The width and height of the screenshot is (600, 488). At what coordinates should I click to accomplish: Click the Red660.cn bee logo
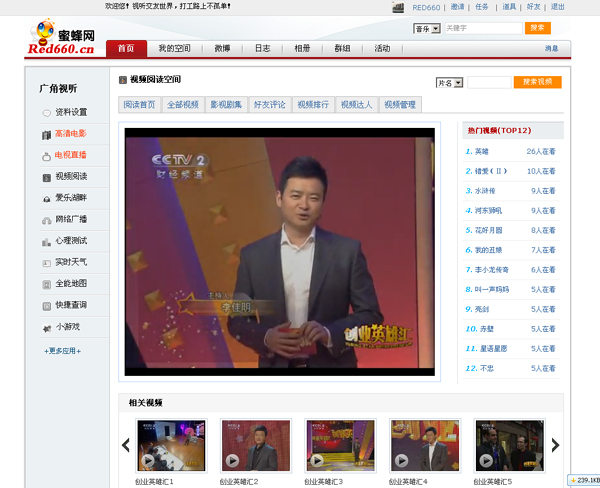point(61,37)
